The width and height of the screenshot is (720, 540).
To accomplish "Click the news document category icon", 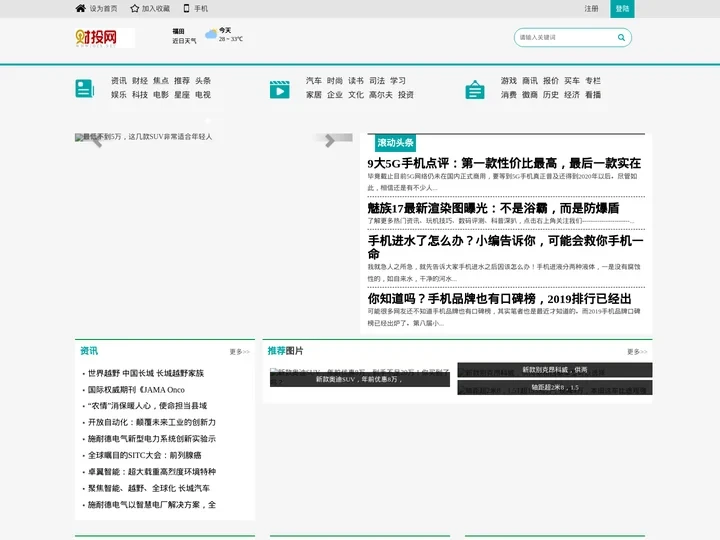I will click(x=84, y=89).
